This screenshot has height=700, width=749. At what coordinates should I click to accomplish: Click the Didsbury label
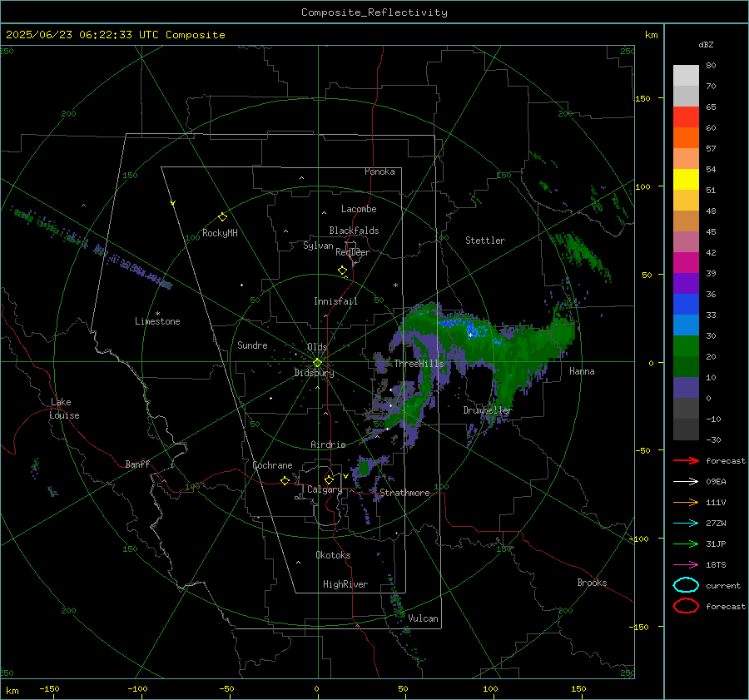click(314, 373)
